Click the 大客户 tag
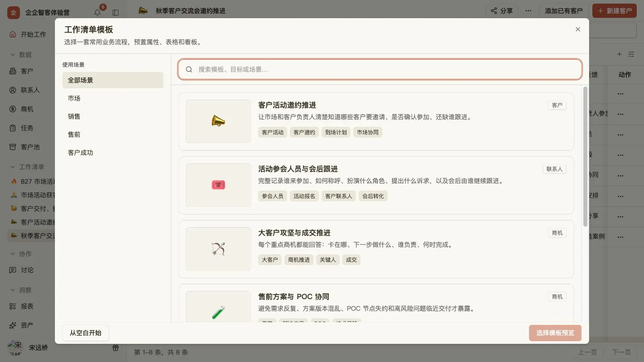This screenshot has height=362, width=644. [x=269, y=260]
